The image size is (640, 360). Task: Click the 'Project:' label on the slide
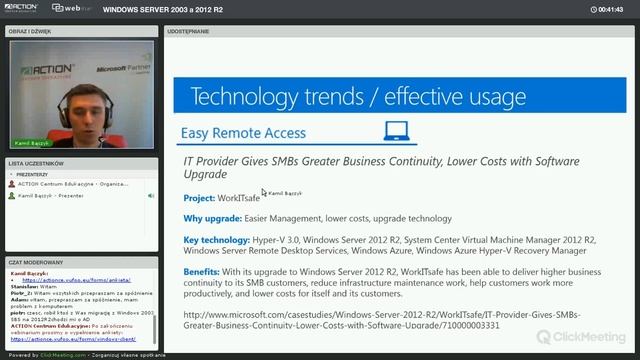199,198
